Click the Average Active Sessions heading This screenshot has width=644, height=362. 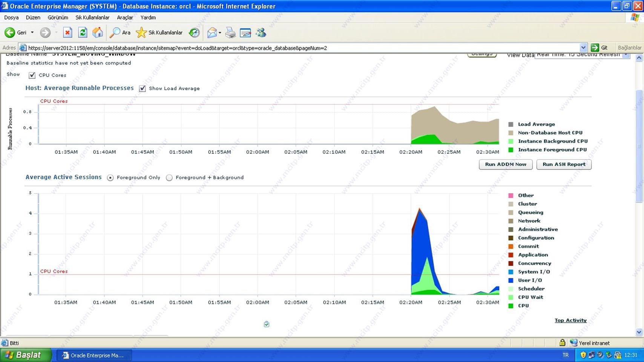[x=63, y=177]
